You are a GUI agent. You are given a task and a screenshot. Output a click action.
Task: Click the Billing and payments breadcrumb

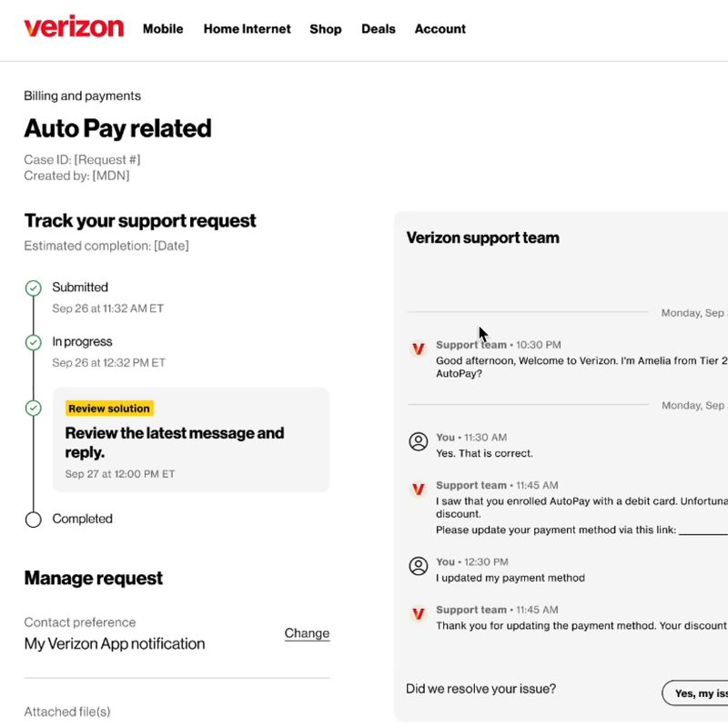pyautogui.click(x=82, y=96)
